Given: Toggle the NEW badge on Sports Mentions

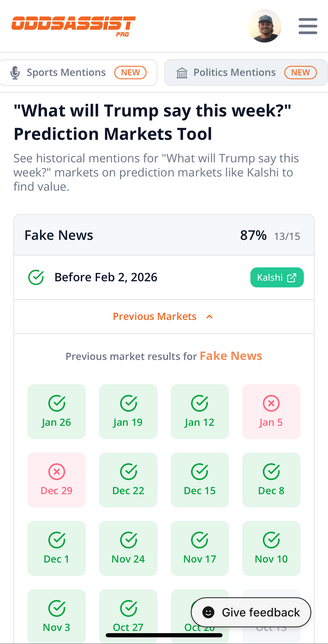Looking at the screenshot, I should tap(130, 72).
